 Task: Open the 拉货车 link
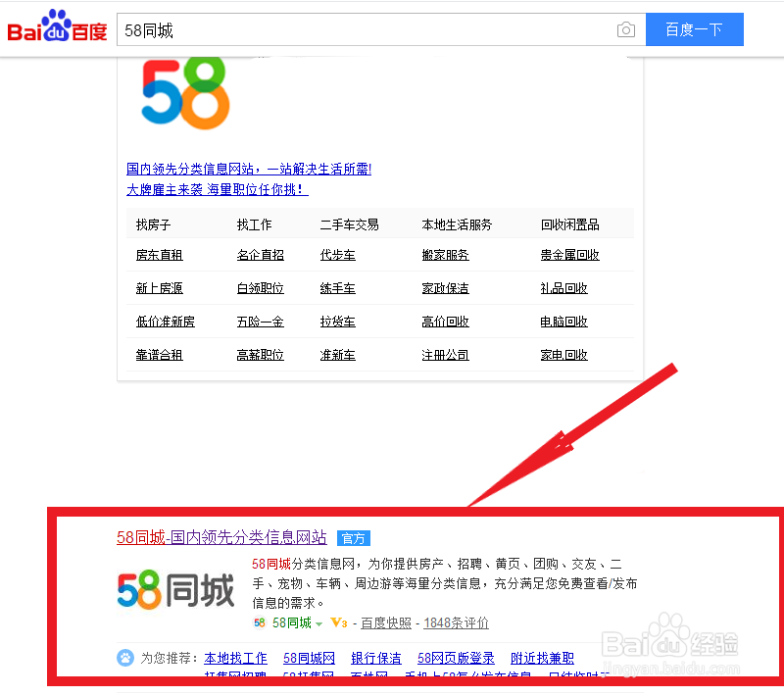pos(338,322)
